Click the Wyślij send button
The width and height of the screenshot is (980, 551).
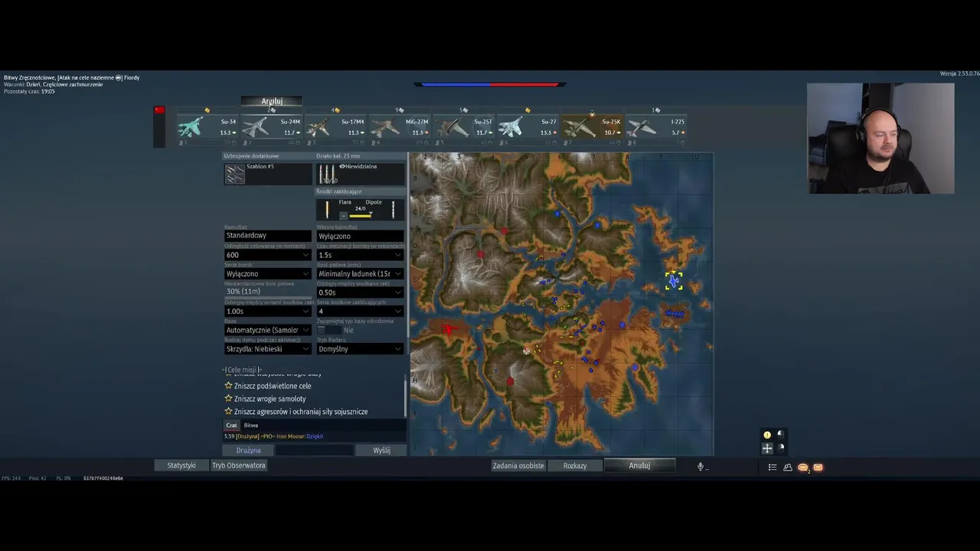(381, 450)
